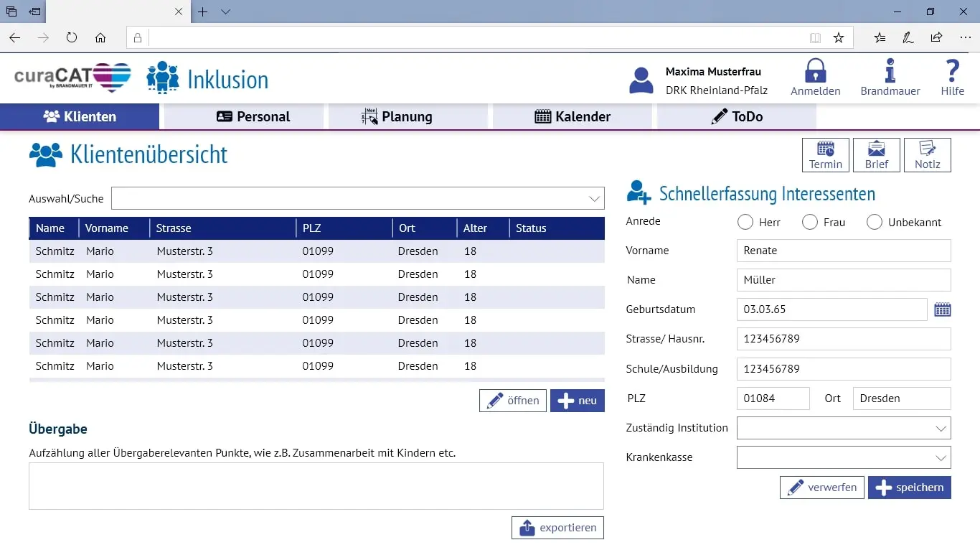Switch to Personal tab
The height and width of the screenshot is (550, 980).
(x=244, y=116)
